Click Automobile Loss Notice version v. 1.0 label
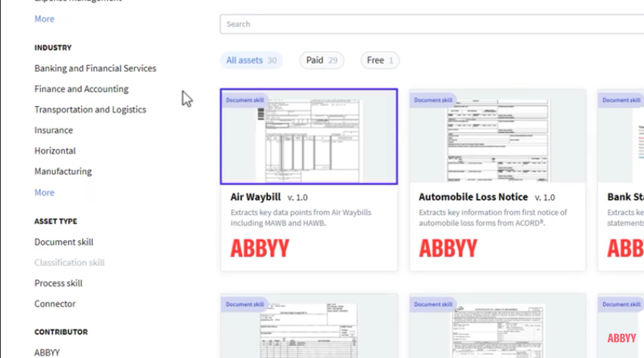Image resolution: width=644 pixels, height=358 pixels. tap(545, 198)
